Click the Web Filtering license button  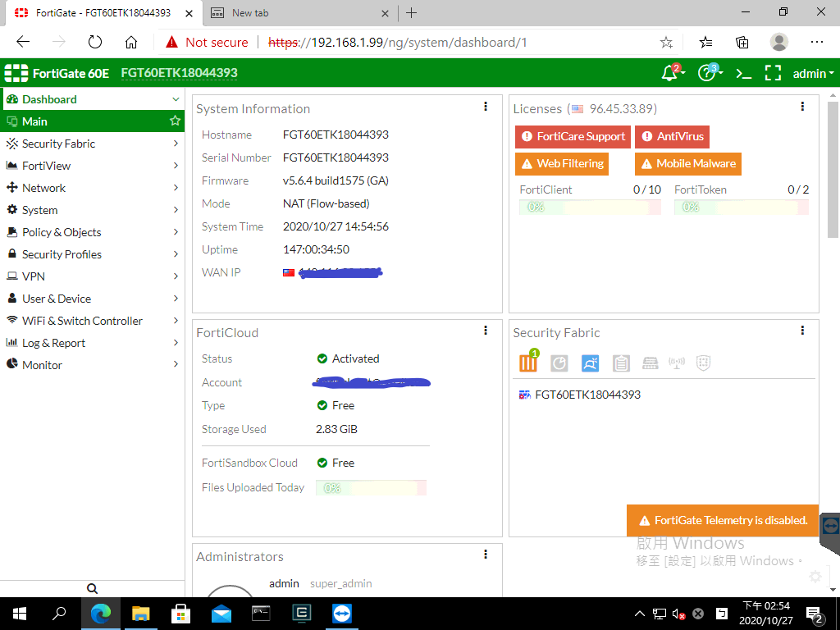point(562,164)
